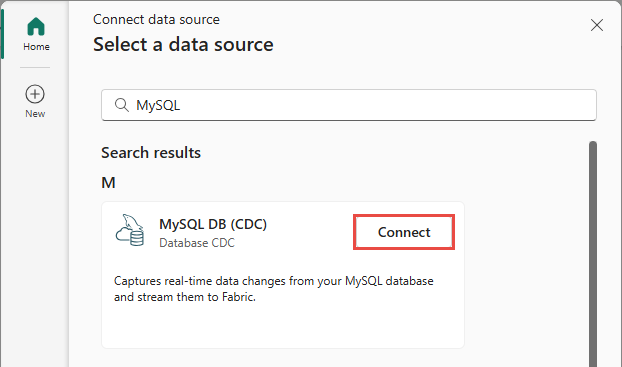Click the New plus circle icon
This screenshot has height=367, width=622.
coord(35,94)
